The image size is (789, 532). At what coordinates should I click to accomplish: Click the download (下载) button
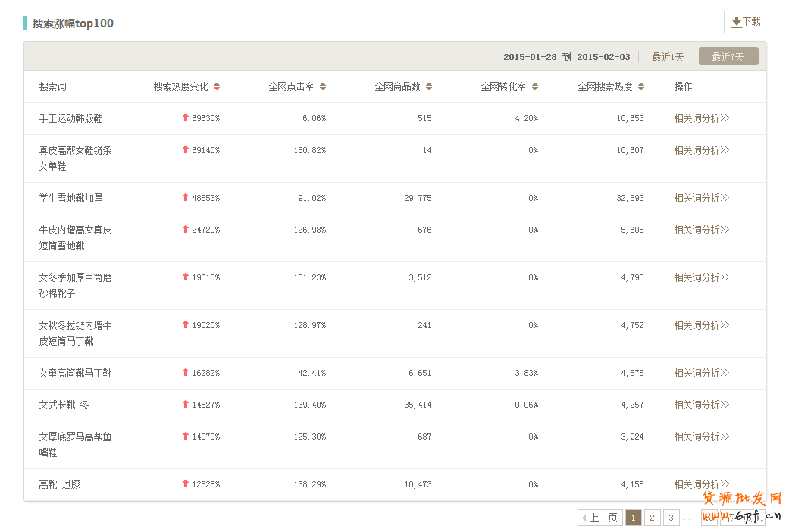pos(744,22)
